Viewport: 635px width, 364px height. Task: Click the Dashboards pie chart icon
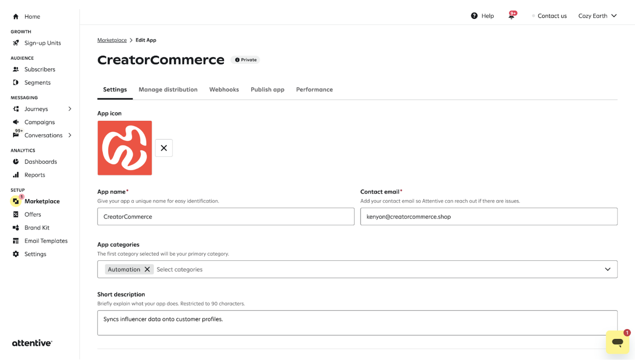click(16, 161)
